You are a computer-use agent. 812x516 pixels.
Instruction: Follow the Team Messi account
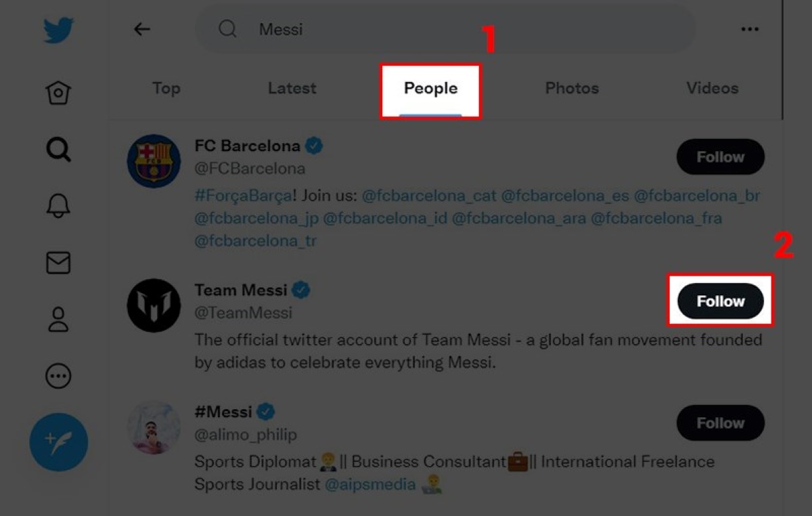[x=720, y=301]
